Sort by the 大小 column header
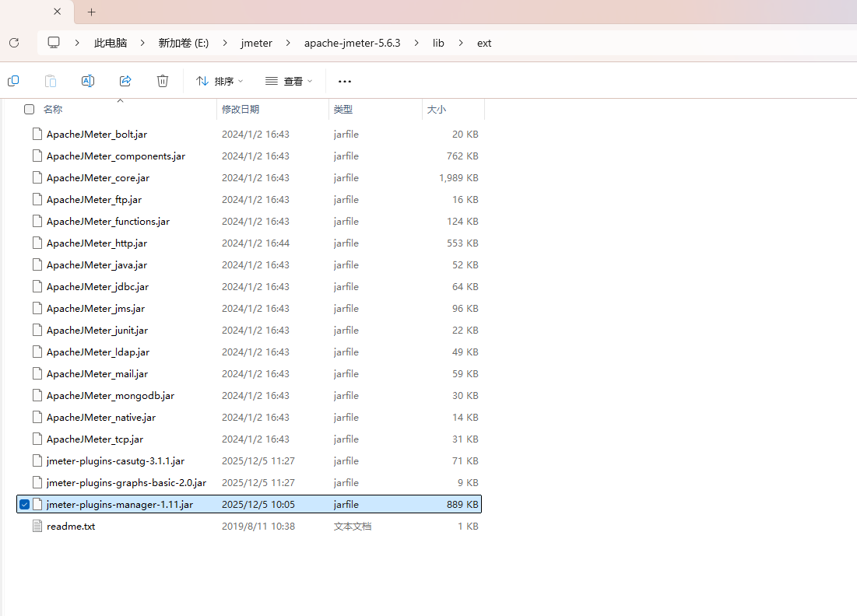The width and height of the screenshot is (857, 616). point(436,109)
